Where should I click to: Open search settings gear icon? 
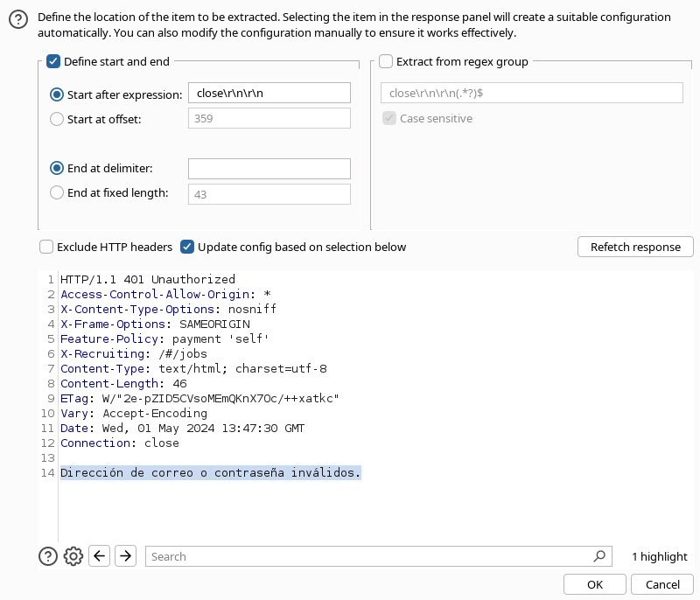click(73, 555)
